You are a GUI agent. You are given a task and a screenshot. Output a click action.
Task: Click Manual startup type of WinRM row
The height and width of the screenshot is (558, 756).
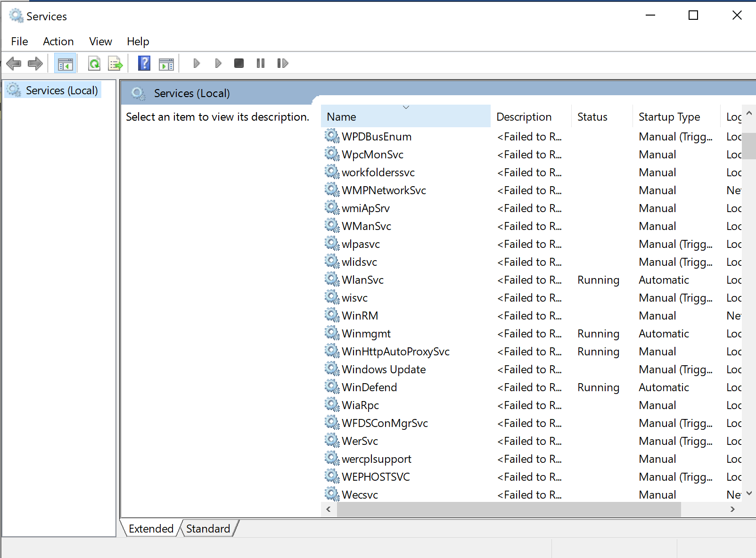[657, 316]
